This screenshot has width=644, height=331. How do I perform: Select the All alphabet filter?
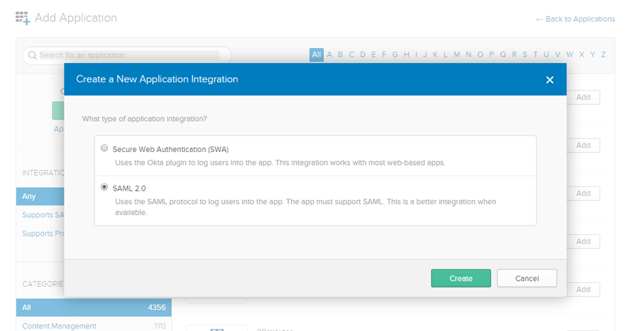coord(316,54)
